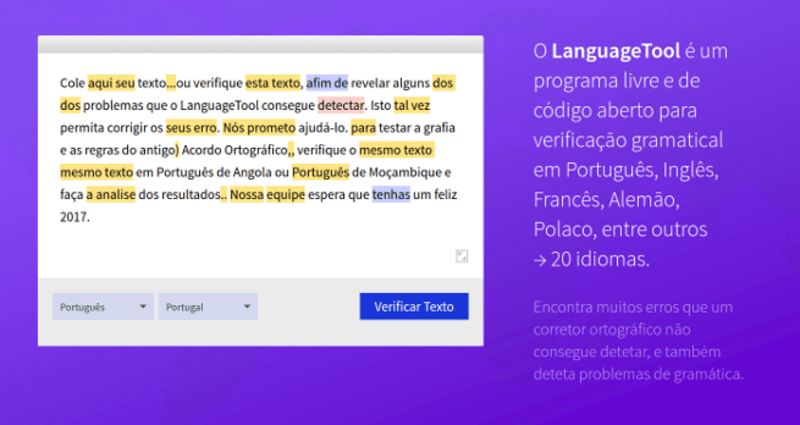The height and width of the screenshot is (425, 800).
Task: Open the Portugal variant dropdown
Action: (208, 307)
